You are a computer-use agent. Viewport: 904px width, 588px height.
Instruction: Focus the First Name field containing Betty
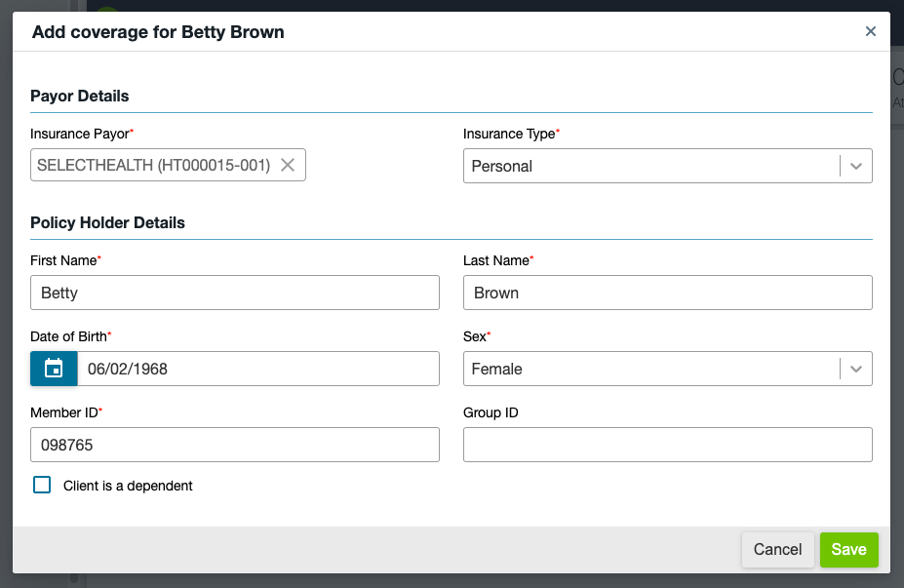[x=235, y=293]
